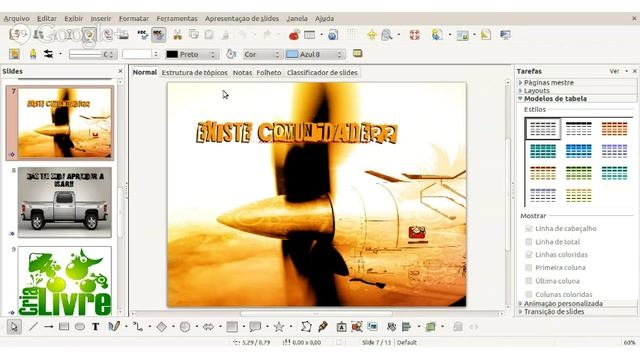Select the blue table style swatch
This screenshot has height=360, width=640.
578,151
